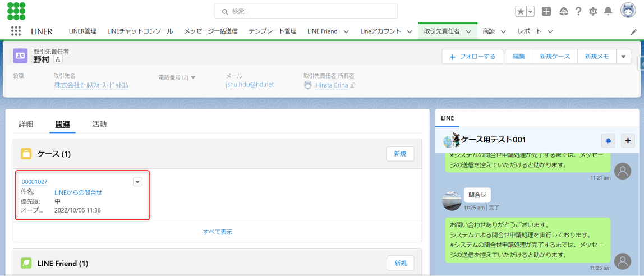644x276 pixels.
Task: Open the LINE Friend (1) related list title
Action: point(63,263)
